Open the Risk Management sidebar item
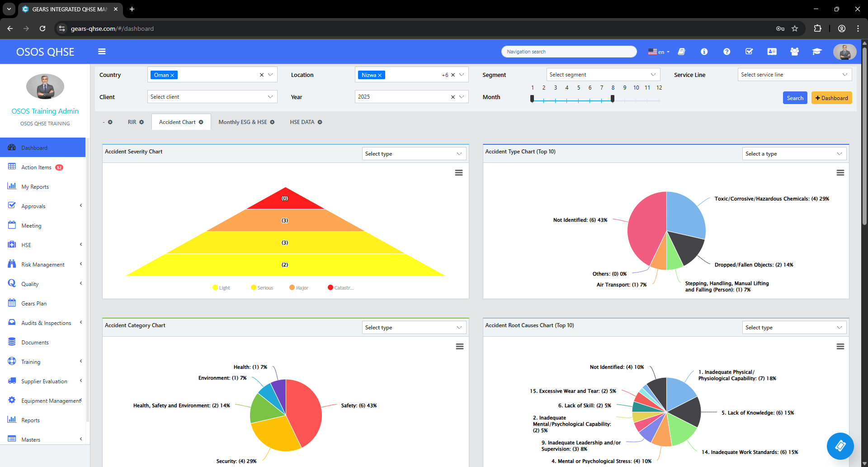Image resolution: width=868 pixels, height=467 pixels. (43, 264)
